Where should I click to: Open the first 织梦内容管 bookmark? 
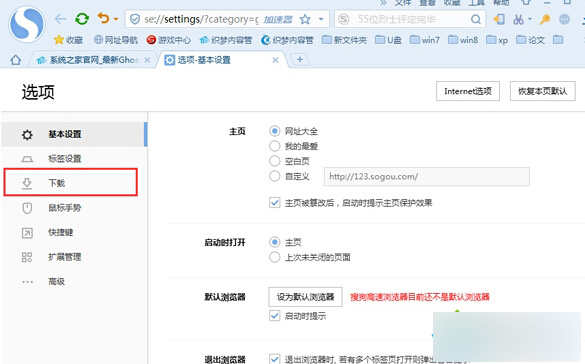[x=226, y=40]
